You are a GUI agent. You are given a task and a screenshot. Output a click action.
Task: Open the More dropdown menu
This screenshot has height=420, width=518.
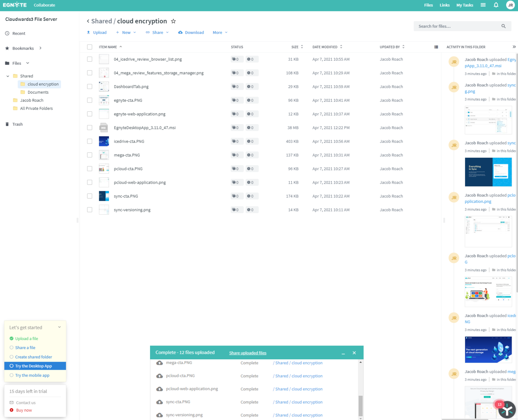point(218,32)
